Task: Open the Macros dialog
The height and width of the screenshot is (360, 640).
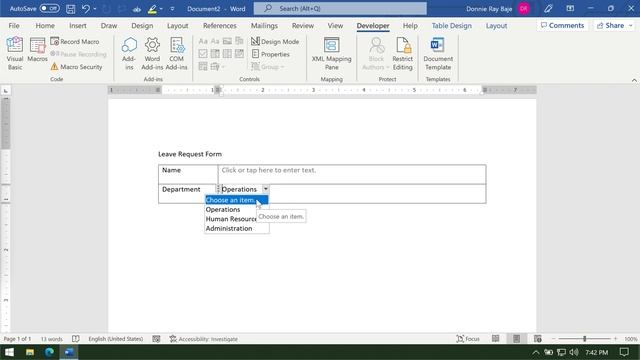Action: click(x=37, y=50)
